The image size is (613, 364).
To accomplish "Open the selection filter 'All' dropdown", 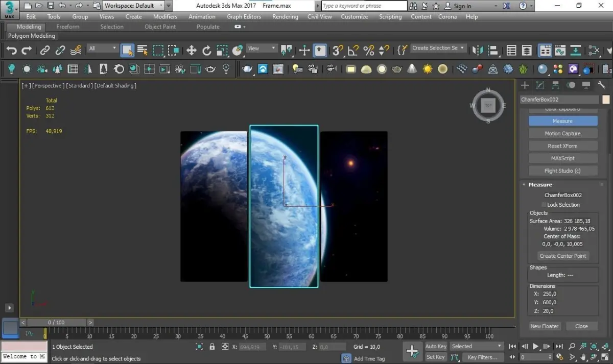I will [103, 48].
